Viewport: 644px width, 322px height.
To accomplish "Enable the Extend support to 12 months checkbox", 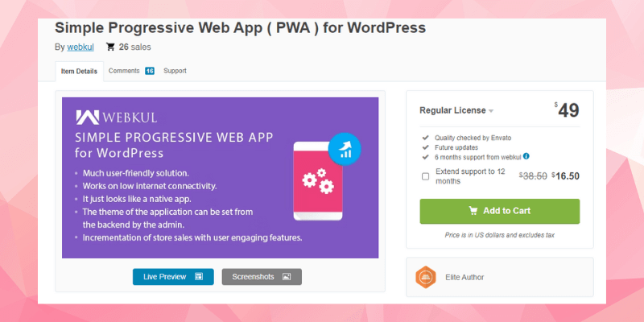I will coord(425,176).
